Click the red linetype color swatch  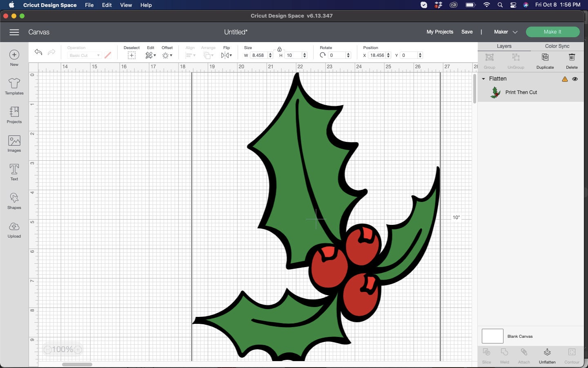[x=108, y=55]
